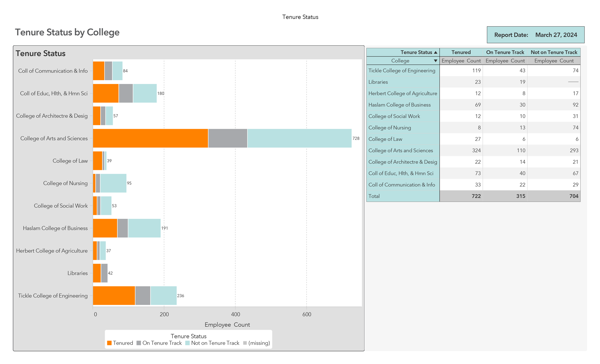Click the Tenure Status sort ascending arrow
This screenshot has width=600, height=364.
click(436, 52)
